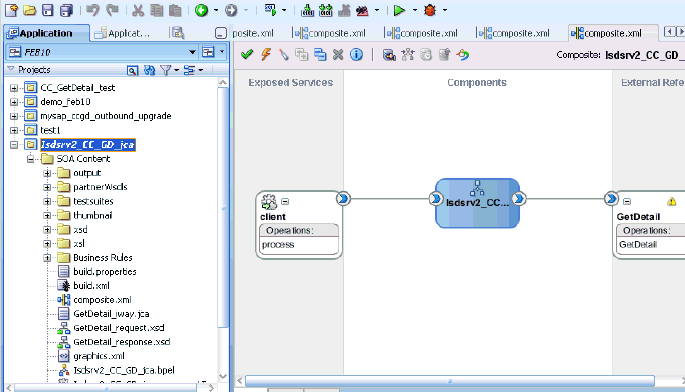Viewport: 685px width, 392px height.
Task: Click the Rebuild project icon
Action: click(325, 10)
